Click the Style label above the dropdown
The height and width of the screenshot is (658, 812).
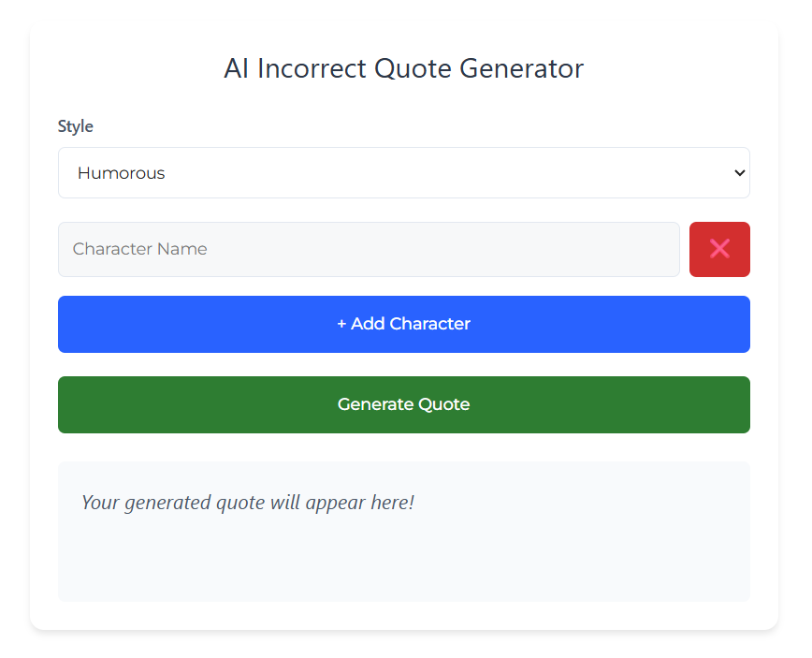click(76, 126)
